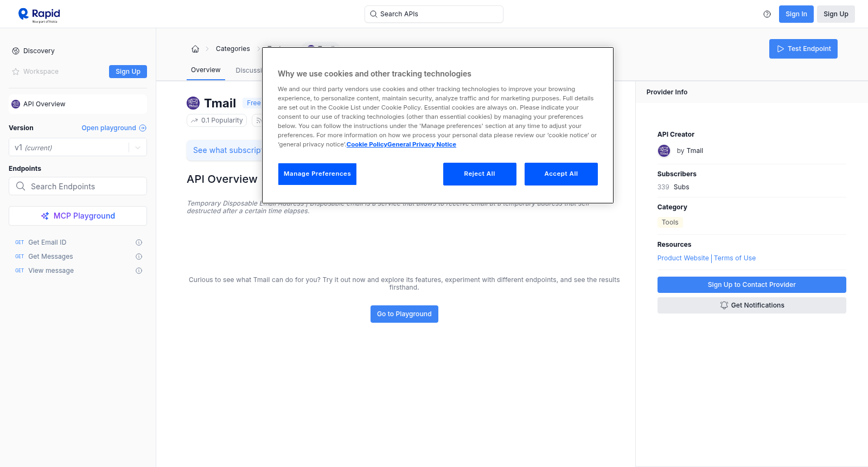The height and width of the screenshot is (467, 868).
Task: Click the Workspace star icon
Action: (x=16, y=72)
